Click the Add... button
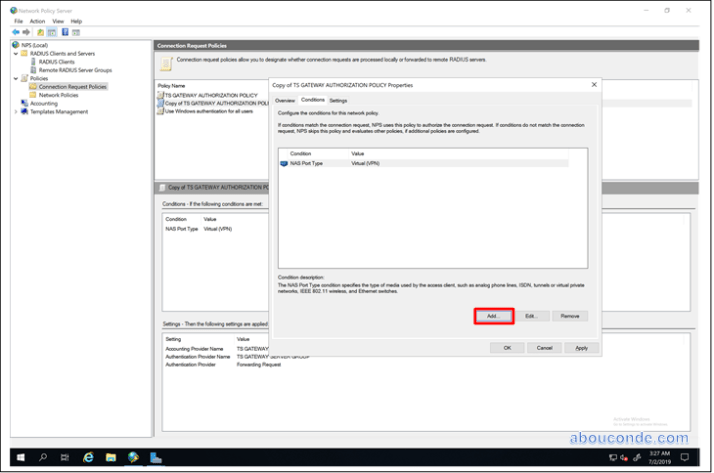The image size is (714, 473). 492,316
